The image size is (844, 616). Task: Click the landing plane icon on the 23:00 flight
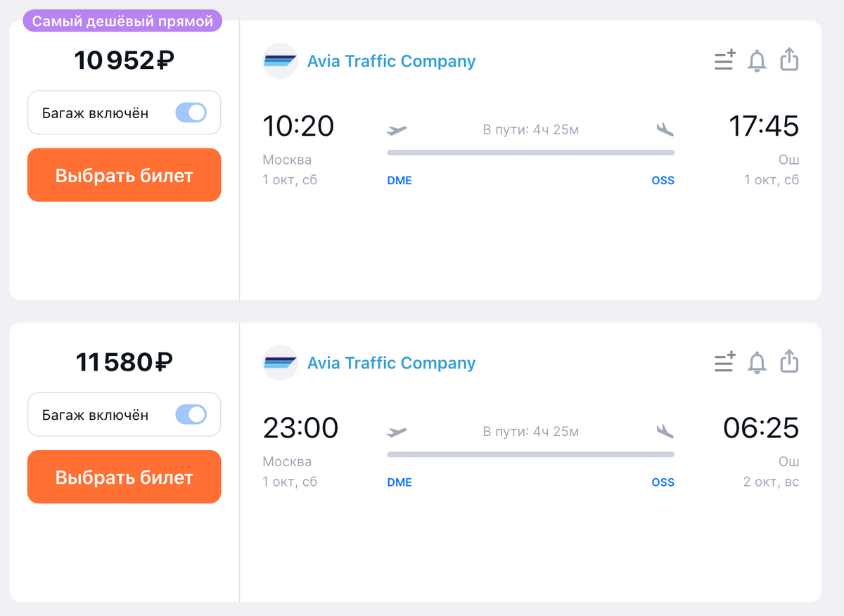pyautogui.click(x=664, y=431)
